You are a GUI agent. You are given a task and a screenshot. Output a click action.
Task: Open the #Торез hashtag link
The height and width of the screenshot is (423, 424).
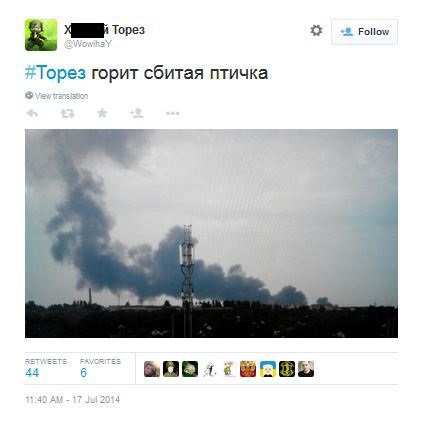click(55, 72)
